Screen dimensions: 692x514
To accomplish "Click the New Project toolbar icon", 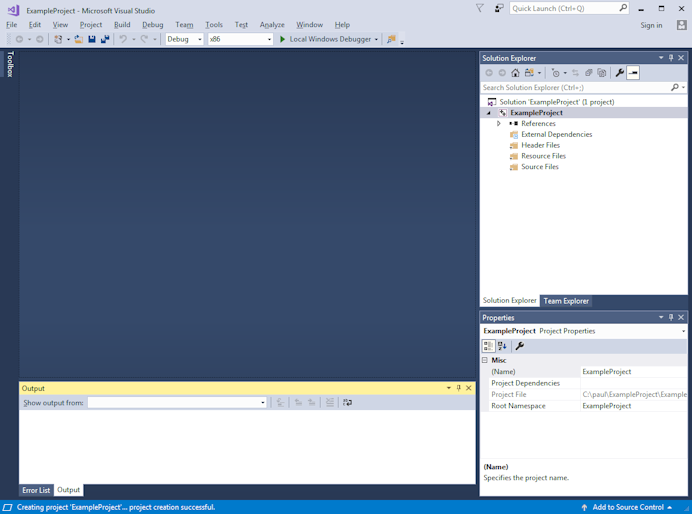I will click(x=58, y=39).
